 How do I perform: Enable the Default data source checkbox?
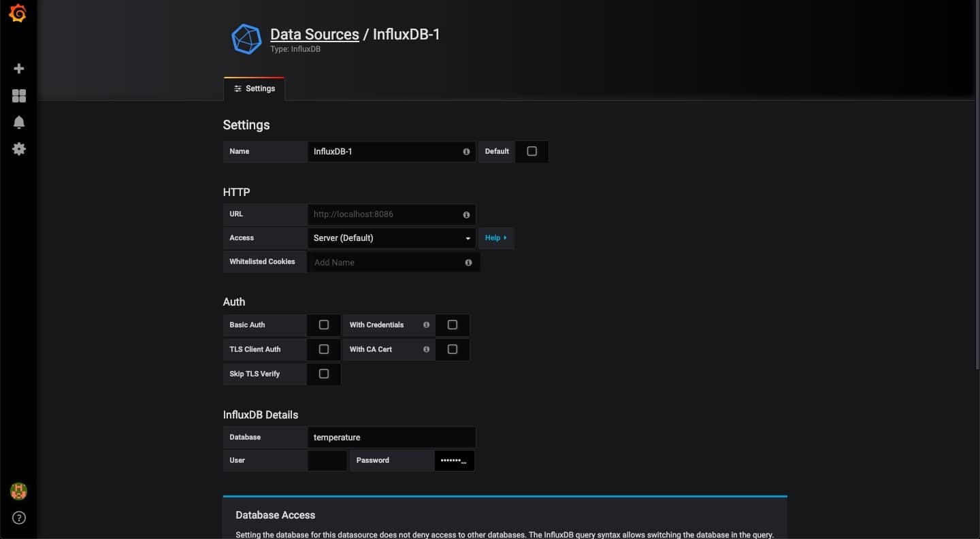point(532,151)
